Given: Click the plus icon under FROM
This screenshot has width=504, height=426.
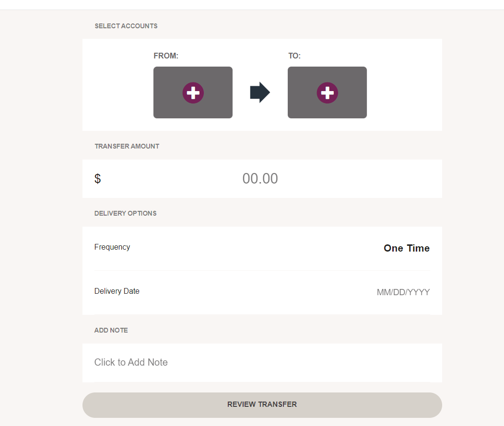Looking at the screenshot, I should (x=193, y=93).
